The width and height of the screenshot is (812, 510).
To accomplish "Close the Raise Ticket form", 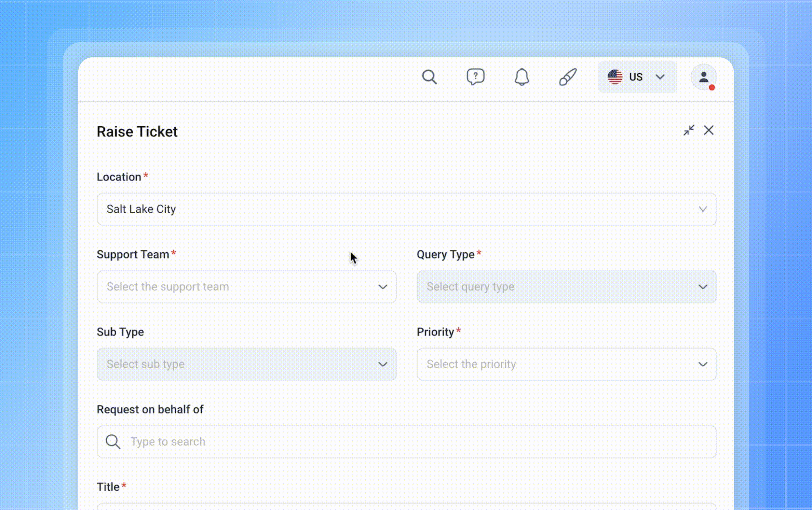I will point(709,130).
